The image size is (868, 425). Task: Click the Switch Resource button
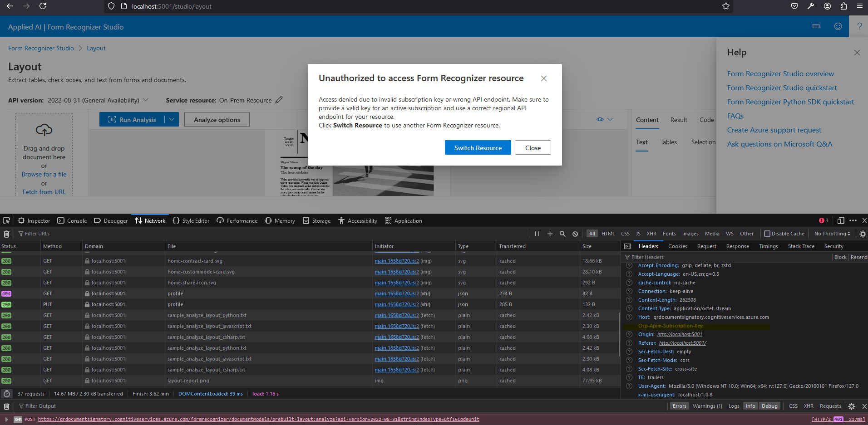click(478, 147)
